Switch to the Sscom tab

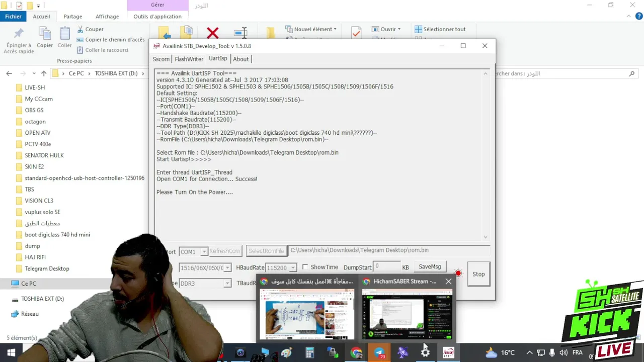tap(161, 59)
